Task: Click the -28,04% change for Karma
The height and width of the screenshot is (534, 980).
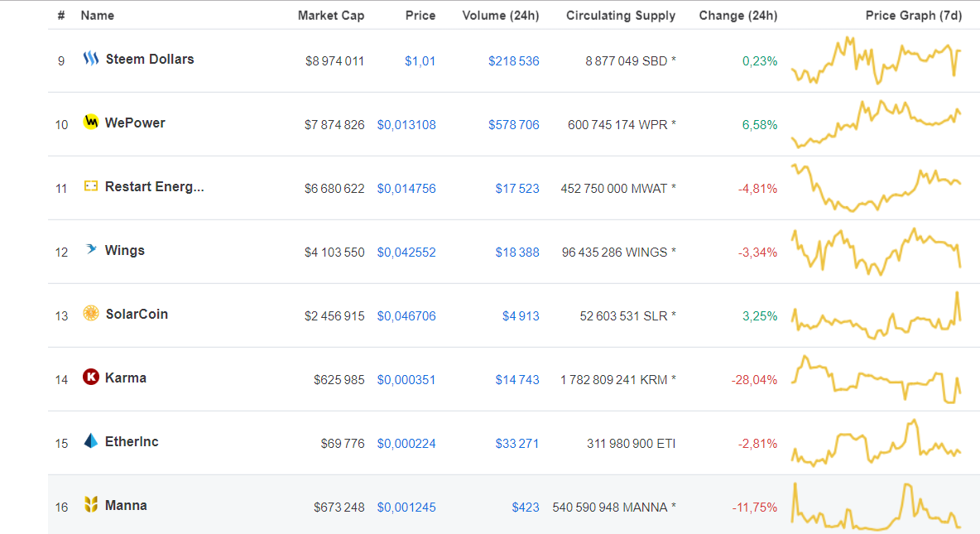Action: click(754, 380)
